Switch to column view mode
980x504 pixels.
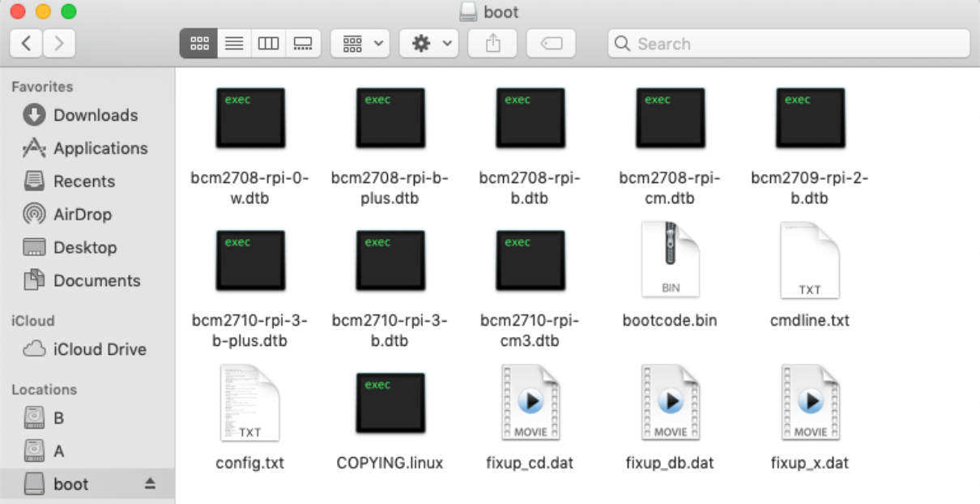tap(269, 44)
